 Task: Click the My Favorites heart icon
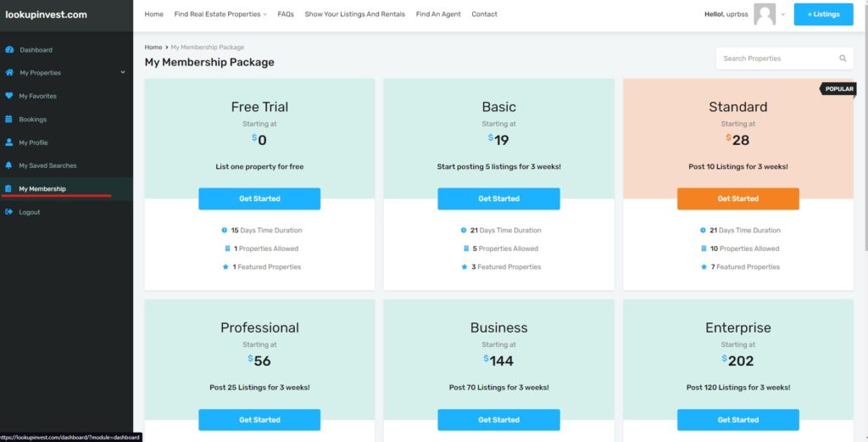coord(8,96)
